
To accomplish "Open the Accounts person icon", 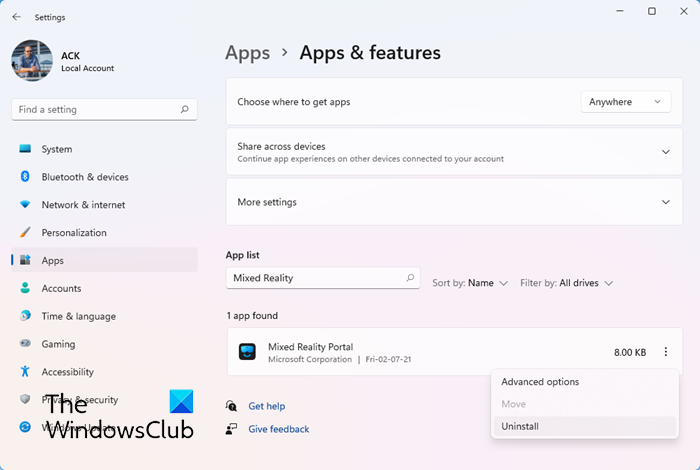I will (25, 288).
